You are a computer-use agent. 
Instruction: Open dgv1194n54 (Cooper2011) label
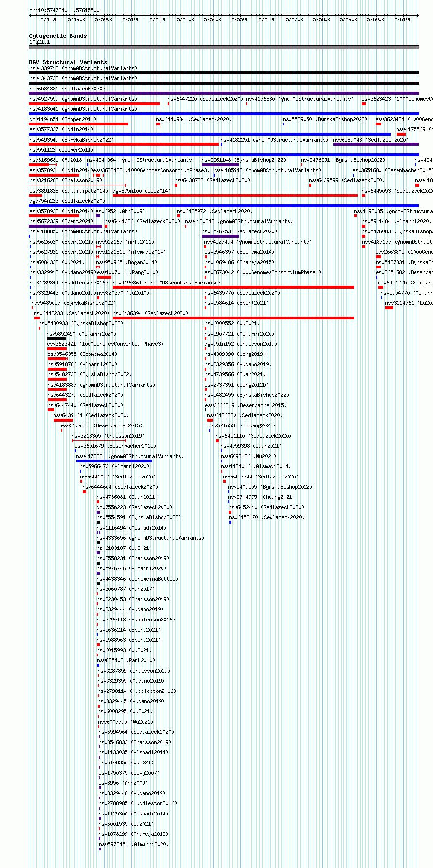[x=63, y=119]
